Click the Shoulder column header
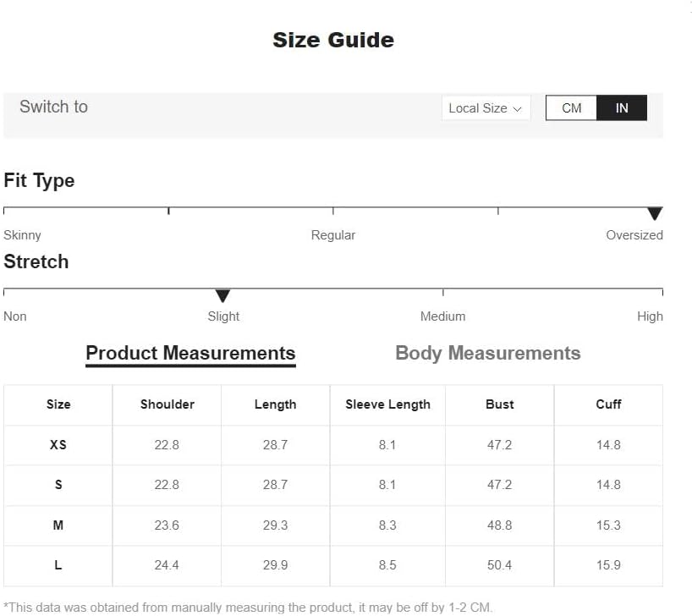Viewport: 692px width, 616px height. point(168,404)
